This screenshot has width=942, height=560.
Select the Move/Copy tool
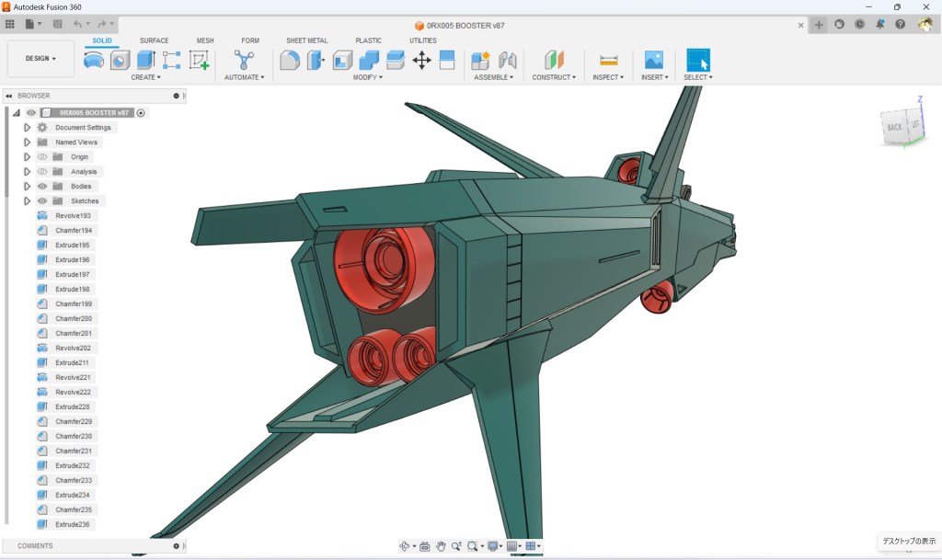[421, 61]
